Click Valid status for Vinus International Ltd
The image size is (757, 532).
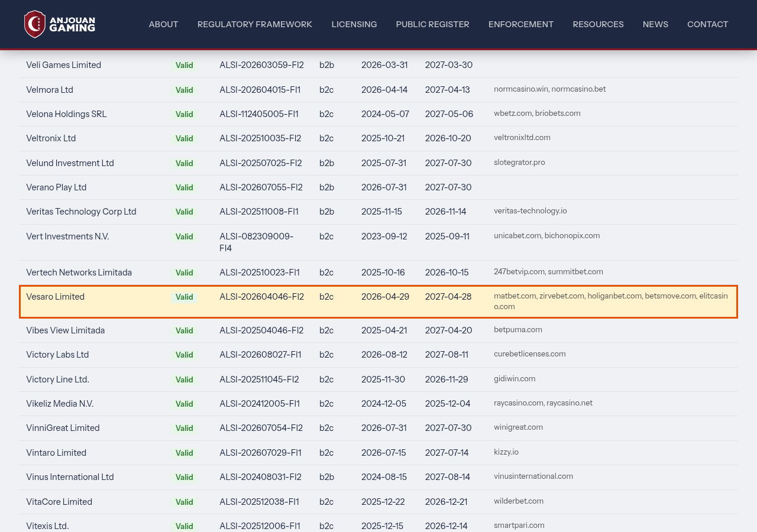click(185, 478)
